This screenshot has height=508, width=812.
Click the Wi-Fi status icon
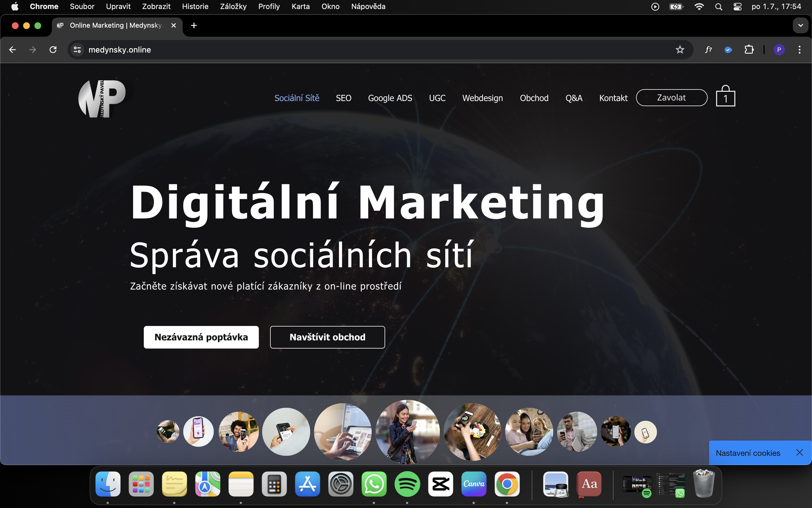pyautogui.click(x=699, y=7)
